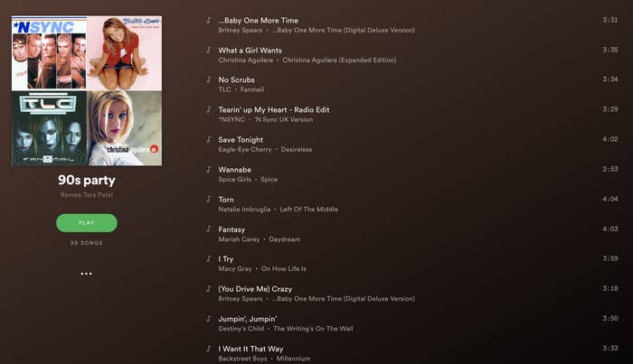Click the TLC Fanmail cover thumbnail

[x=49, y=128]
